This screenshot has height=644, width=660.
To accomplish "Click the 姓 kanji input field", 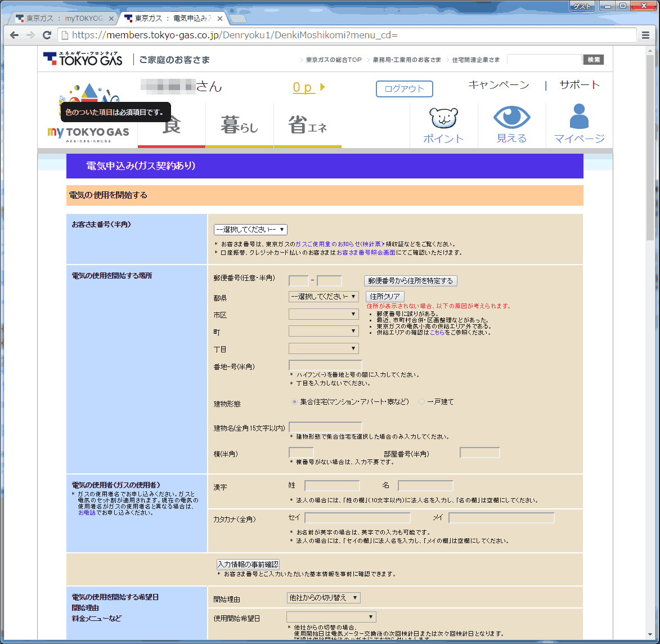I will coord(332,486).
